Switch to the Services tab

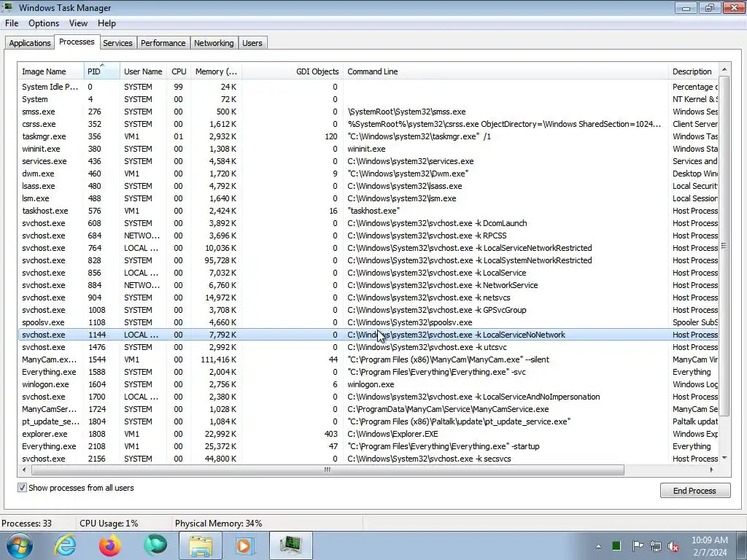pos(117,43)
